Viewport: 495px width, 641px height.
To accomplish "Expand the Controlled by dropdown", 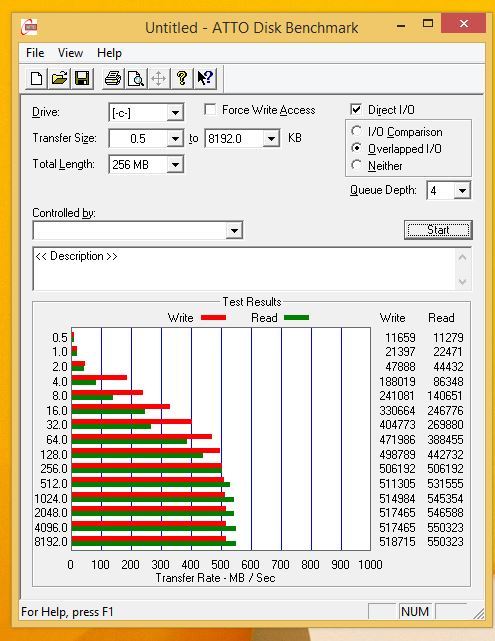I will tap(234, 230).
